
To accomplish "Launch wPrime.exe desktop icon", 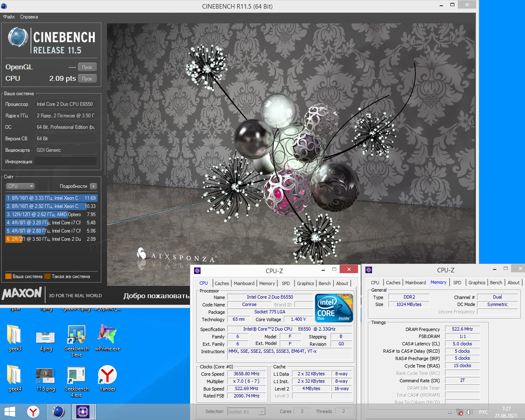I will [107, 338].
